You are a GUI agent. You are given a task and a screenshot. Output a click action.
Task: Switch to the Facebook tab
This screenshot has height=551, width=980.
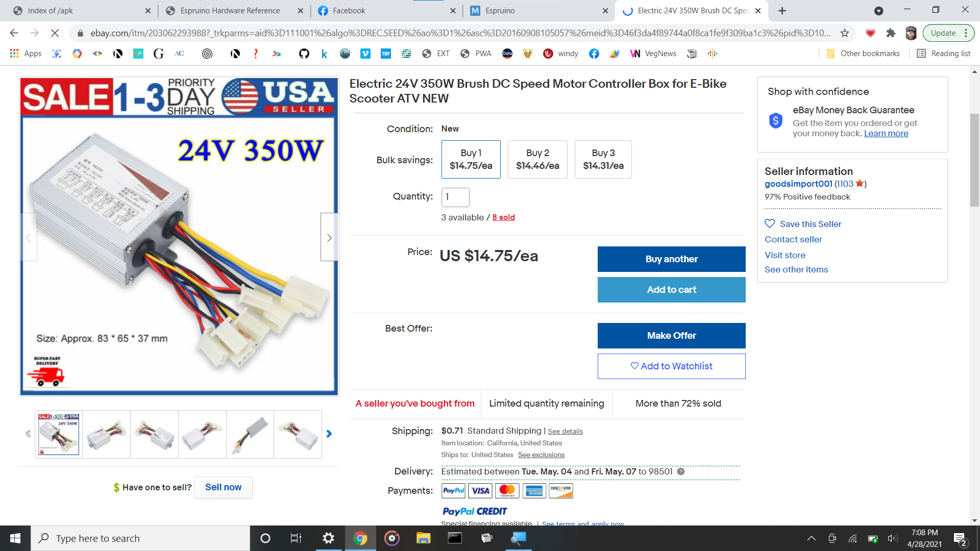point(386,11)
